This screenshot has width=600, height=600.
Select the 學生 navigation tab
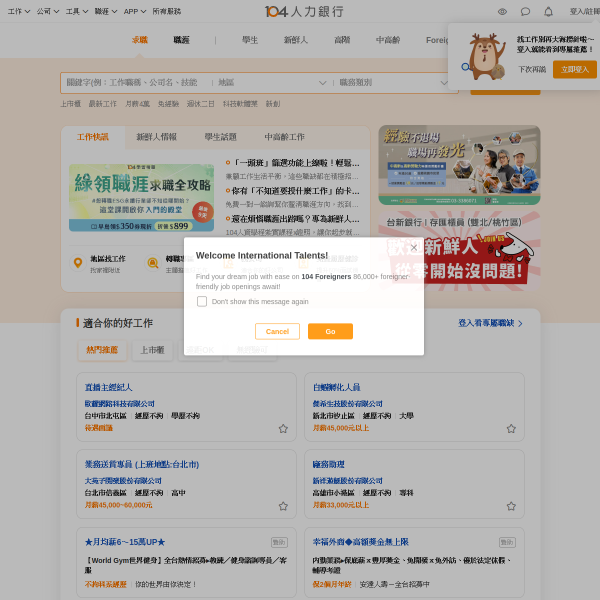click(x=250, y=40)
